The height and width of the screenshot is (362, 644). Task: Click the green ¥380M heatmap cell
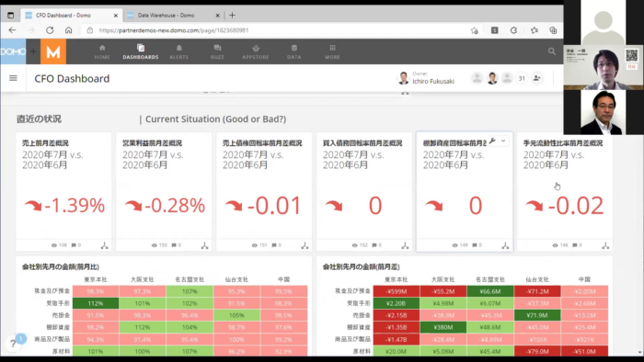443,327
